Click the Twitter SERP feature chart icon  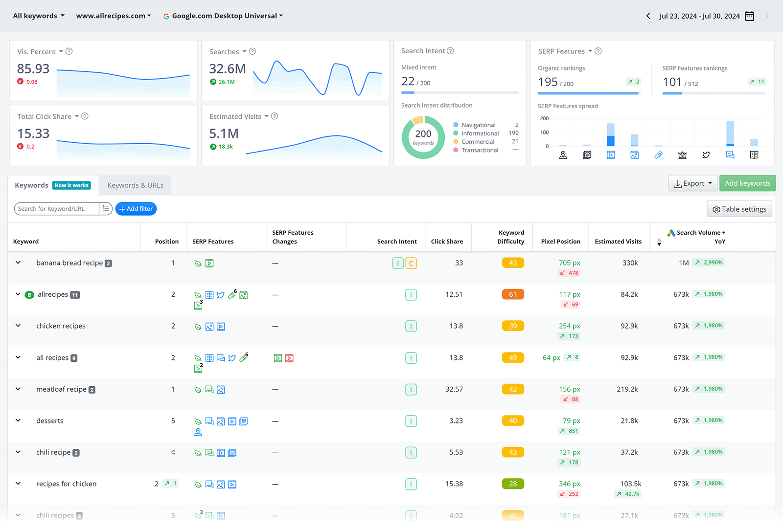point(706,155)
